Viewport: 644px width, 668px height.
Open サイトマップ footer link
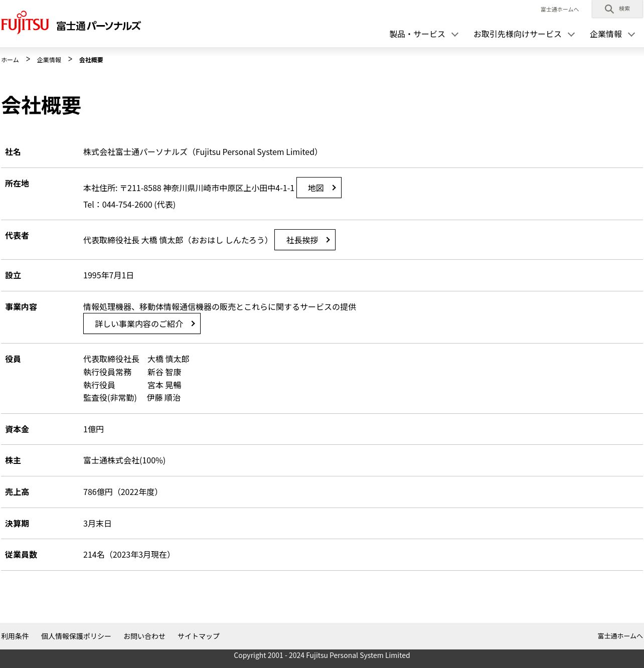click(199, 636)
